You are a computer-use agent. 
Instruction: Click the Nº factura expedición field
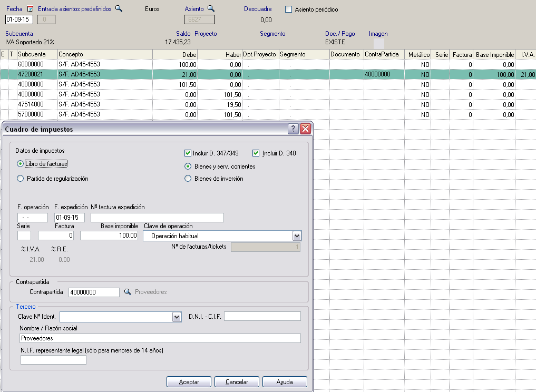[157, 218]
